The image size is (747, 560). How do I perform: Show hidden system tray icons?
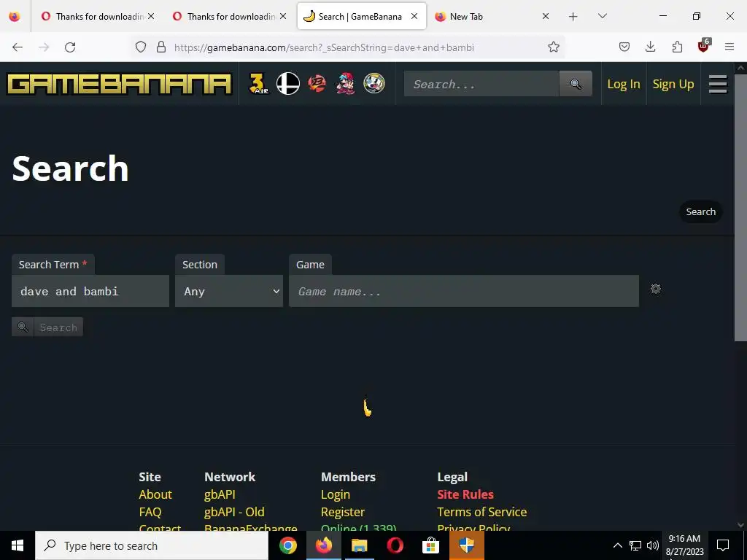617,545
